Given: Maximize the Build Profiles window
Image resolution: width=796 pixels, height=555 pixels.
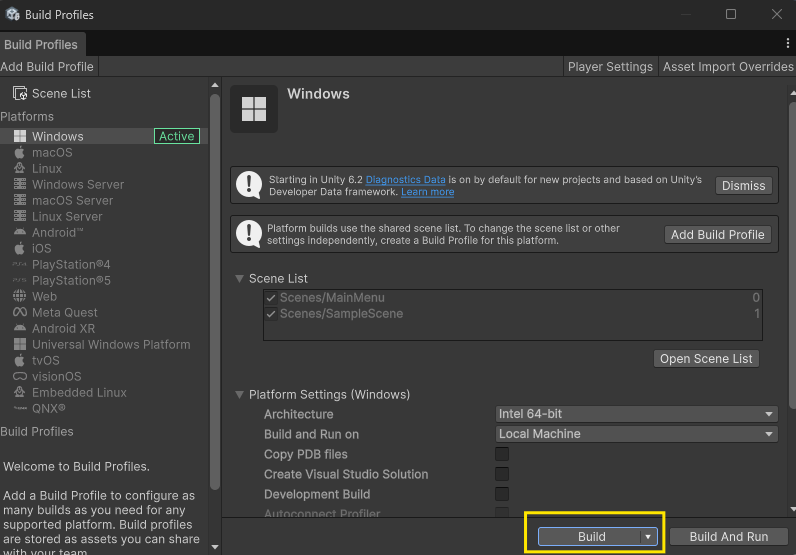Looking at the screenshot, I should 731,14.
